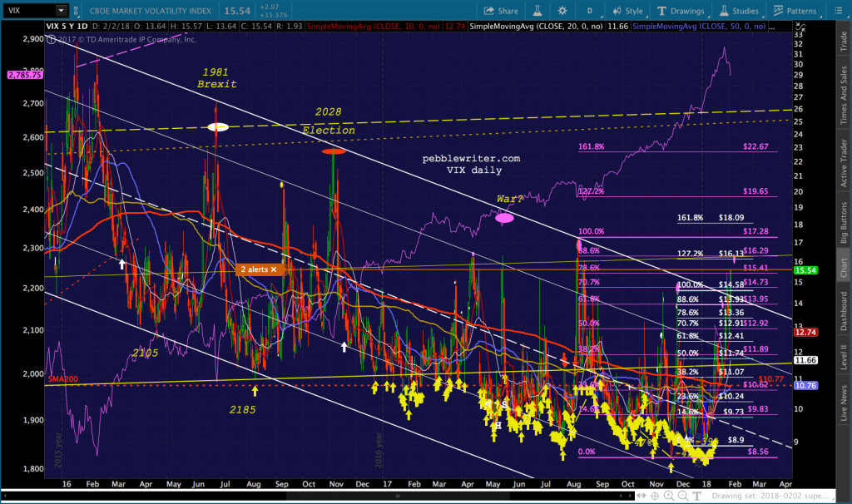Image resolution: width=852 pixels, height=504 pixels.
Task: Open the D timeframe selector
Action: [x=590, y=10]
